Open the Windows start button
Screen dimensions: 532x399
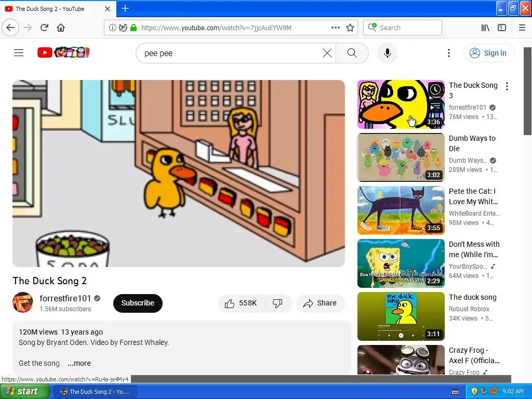[x=25, y=392]
